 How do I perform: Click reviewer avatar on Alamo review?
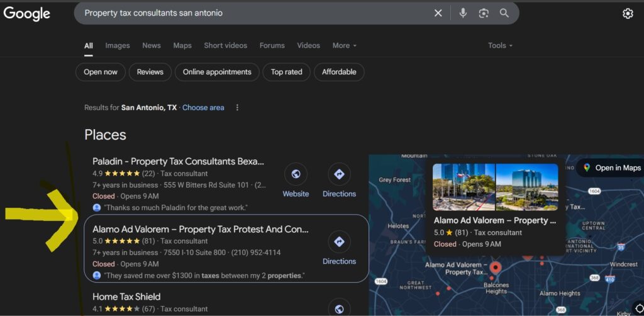coord(96,275)
